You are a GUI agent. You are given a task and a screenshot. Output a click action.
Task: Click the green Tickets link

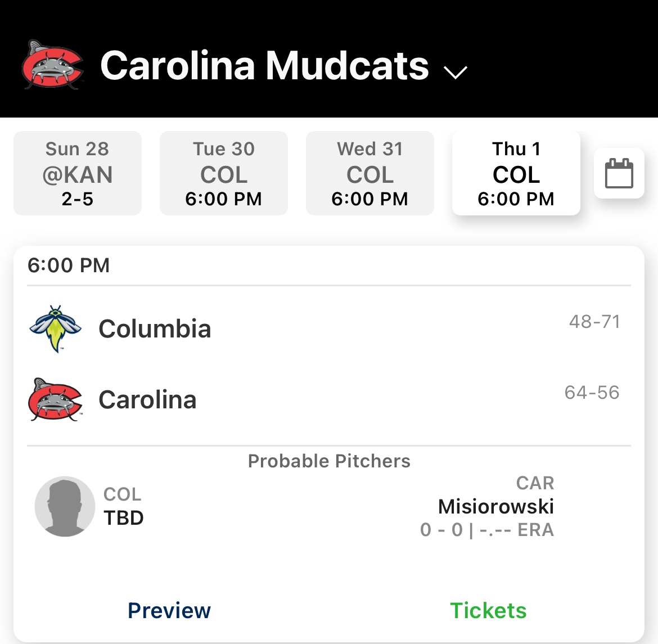pos(488,610)
